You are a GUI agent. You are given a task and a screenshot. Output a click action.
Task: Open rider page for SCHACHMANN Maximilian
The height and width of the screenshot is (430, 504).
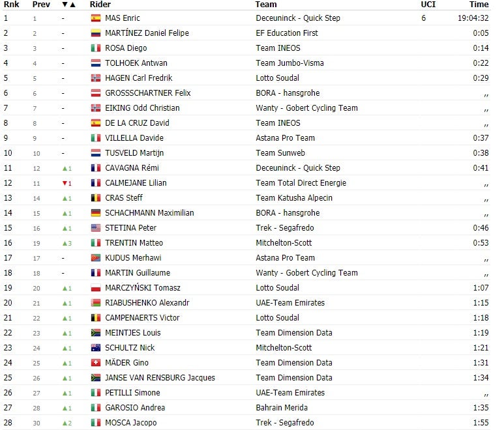click(x=149, y=213)
